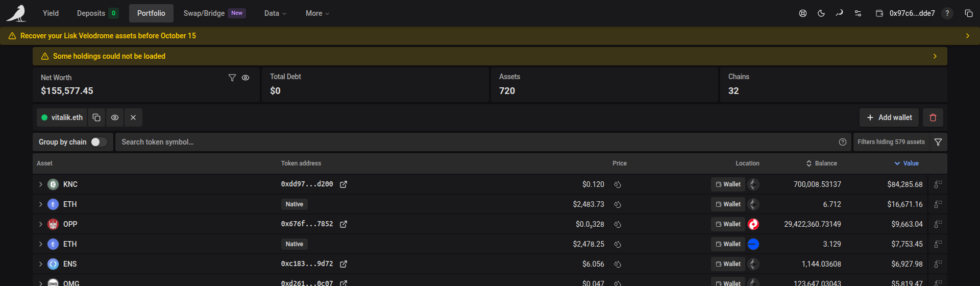Switch to the Yield tab
Screen dimensions: 980x286
[x=51, y=13]
